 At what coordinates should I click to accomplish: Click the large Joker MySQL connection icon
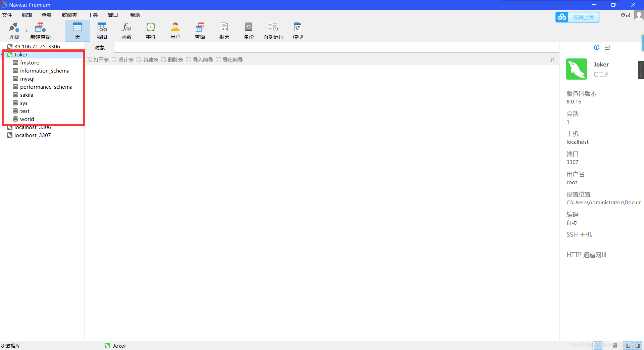pos(576,69)
